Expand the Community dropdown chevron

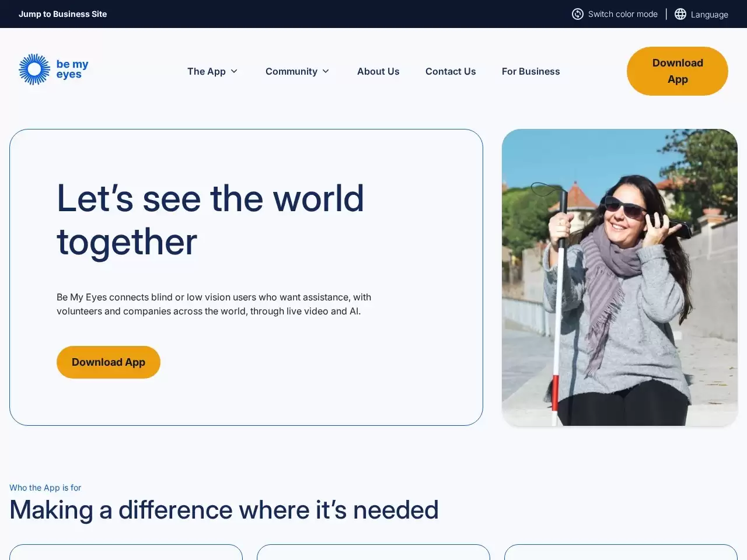(x=326, y=71)
